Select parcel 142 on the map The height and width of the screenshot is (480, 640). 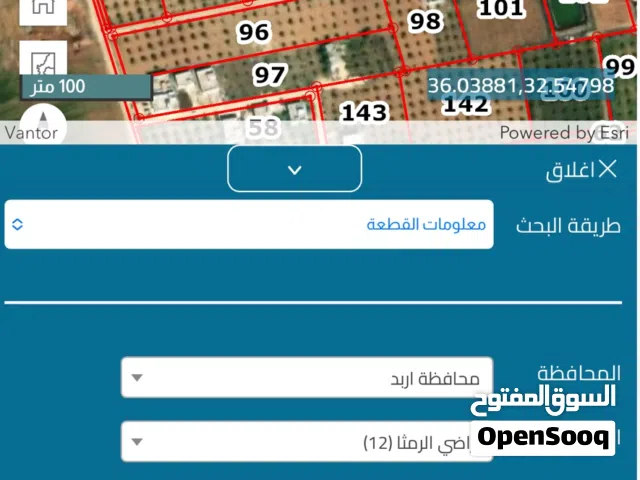click(x=466, y=104)
